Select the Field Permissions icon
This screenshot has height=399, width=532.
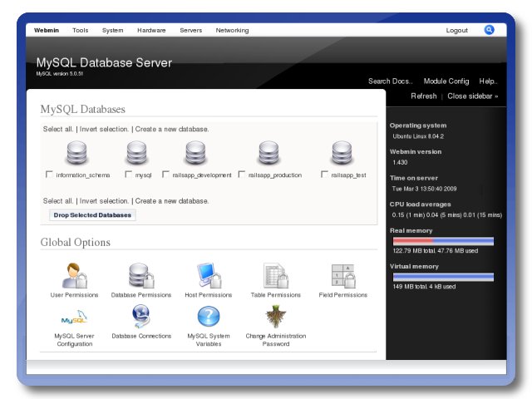342,275
